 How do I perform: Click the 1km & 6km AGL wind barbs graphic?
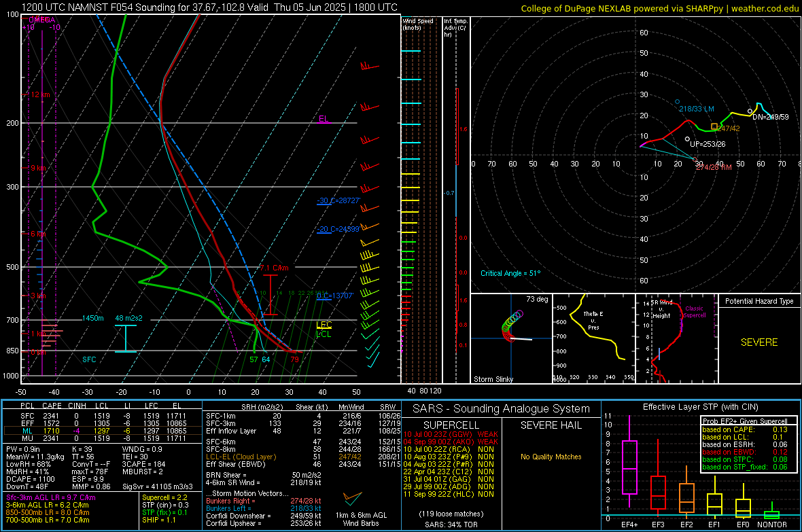pyautogui.click(x=353, y=498)
